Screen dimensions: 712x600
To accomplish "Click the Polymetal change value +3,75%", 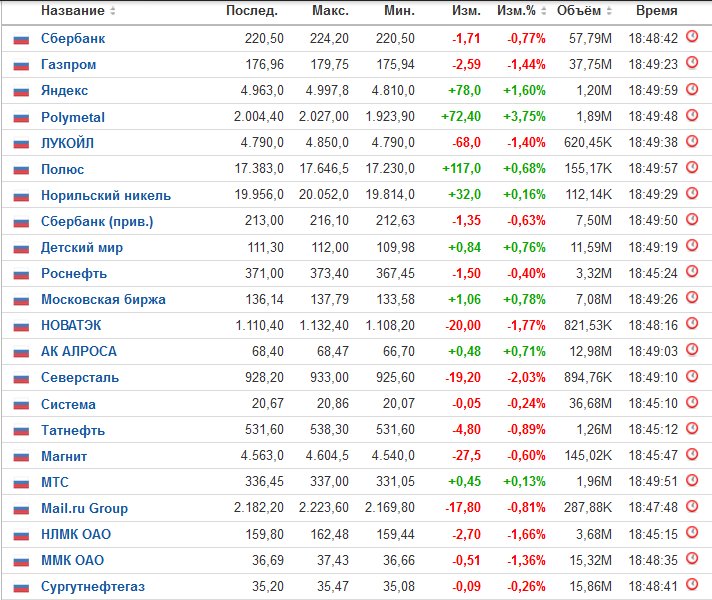I will tap(524, 117).
